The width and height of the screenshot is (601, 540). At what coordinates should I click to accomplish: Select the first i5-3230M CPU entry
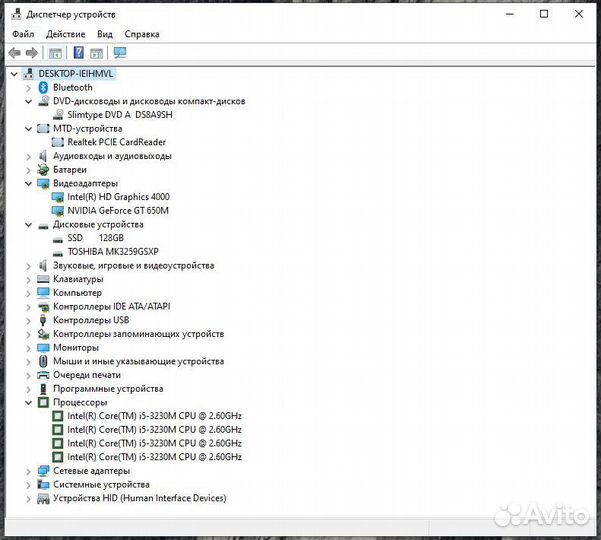[154, 416]
